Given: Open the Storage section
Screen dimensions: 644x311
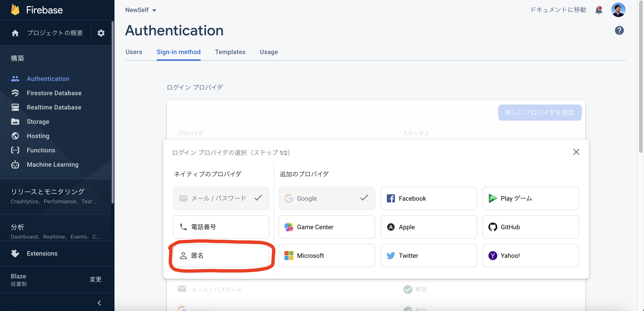Looking at the screenshot, I should click(x=38, y=121).
